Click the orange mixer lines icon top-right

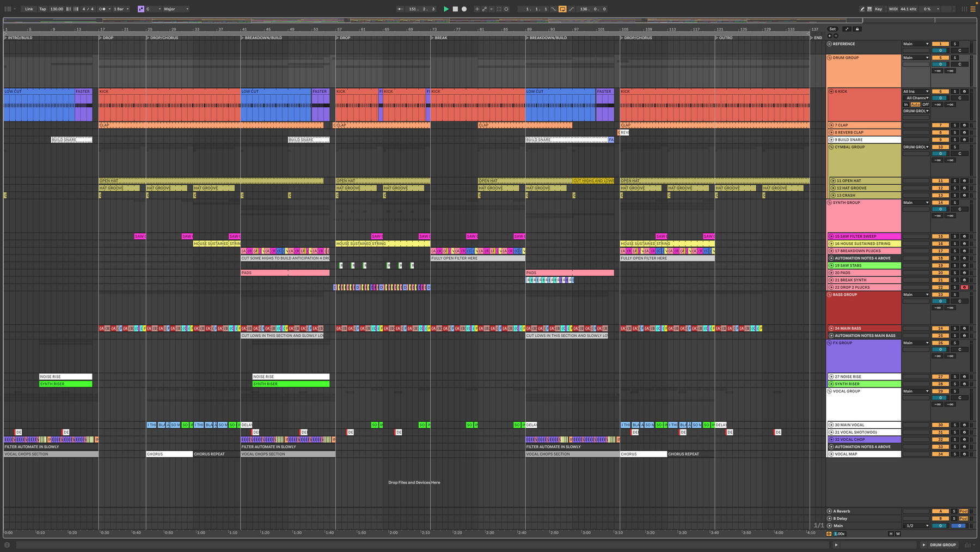click(973, 9)
